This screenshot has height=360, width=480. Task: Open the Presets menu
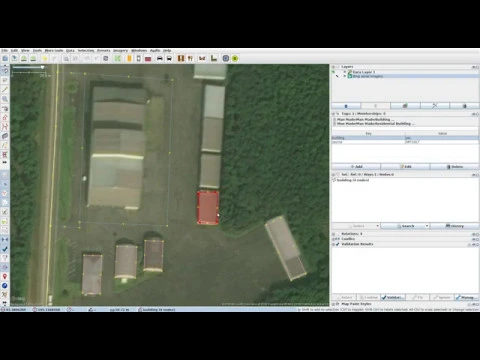pyautogui.click(x=103, y=50)
